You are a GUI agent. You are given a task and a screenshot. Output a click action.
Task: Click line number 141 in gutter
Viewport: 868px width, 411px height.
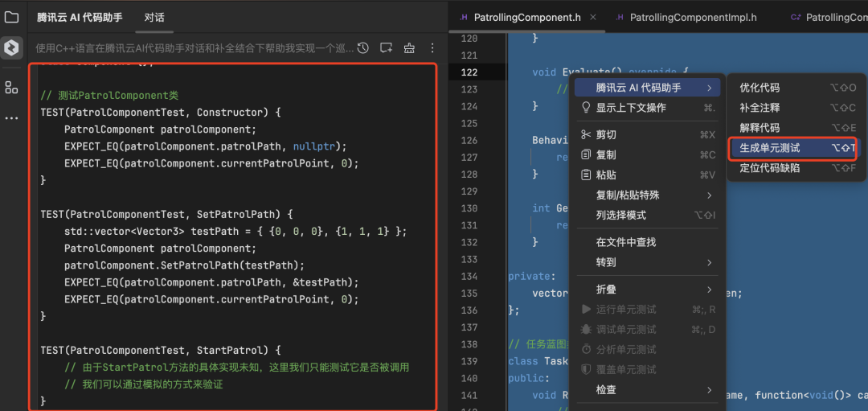pyautogui.click(x=469, y=395)
